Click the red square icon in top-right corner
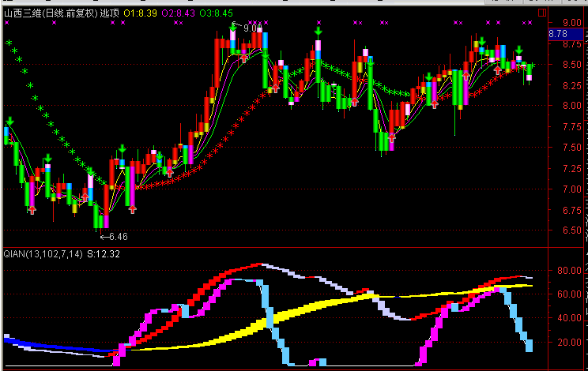Screen dimensions: 588x371 (541, 12)
